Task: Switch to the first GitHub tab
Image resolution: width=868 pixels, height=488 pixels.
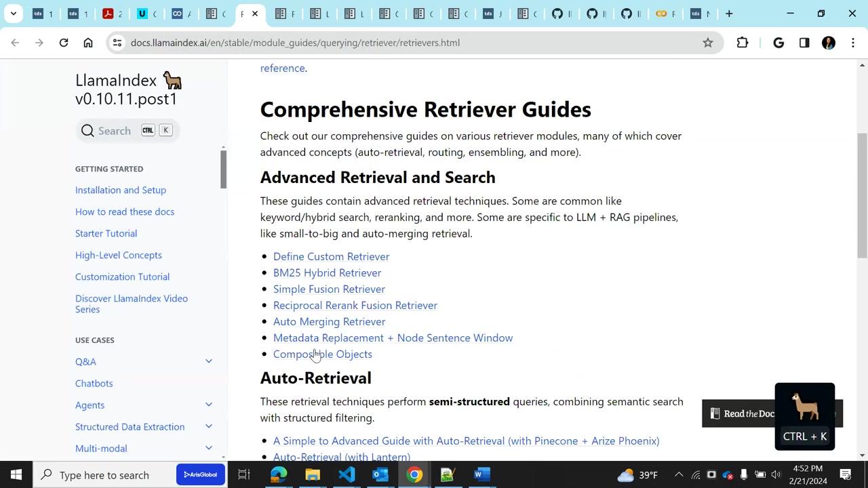Action: (557, 14)
